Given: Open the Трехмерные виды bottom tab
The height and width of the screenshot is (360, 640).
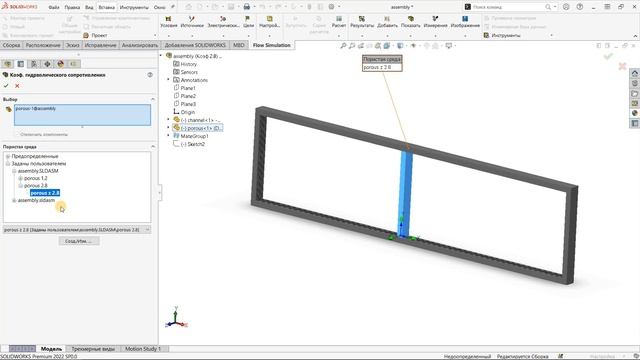Looking at the screenshot, I should (x=93, y=349).
